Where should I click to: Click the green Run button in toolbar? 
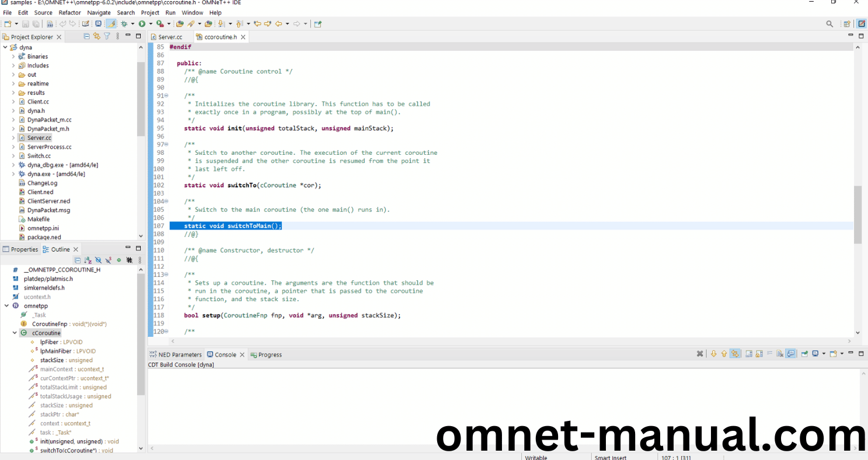coord(142,24)
